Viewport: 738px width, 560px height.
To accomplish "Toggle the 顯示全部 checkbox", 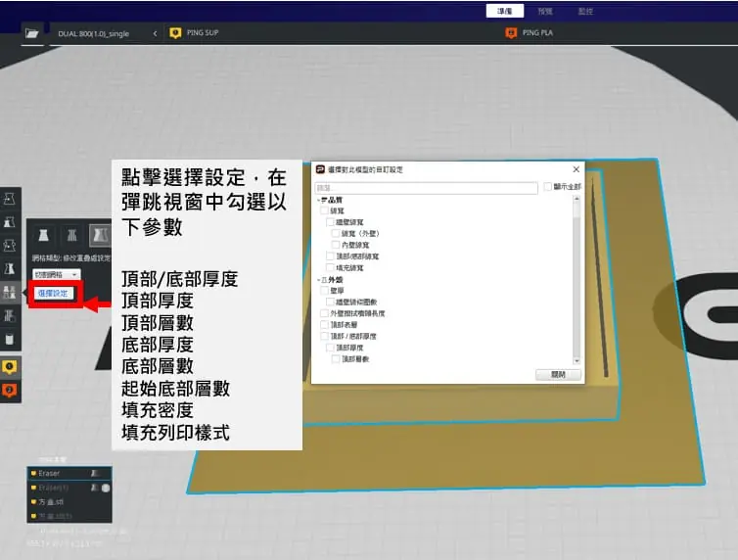I will (547, 186).
